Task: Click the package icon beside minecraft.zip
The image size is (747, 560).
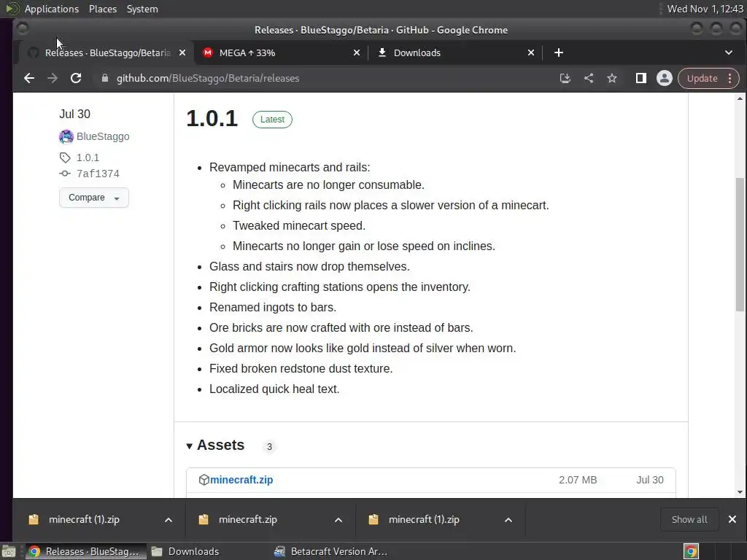Action: point(204,480)
